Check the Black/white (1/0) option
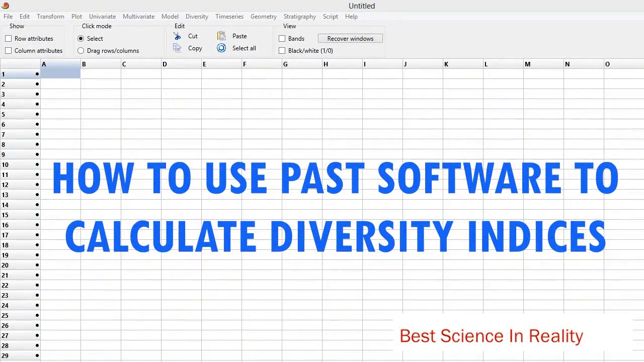The width and height of the screenshot is (644, 362). 282,51
